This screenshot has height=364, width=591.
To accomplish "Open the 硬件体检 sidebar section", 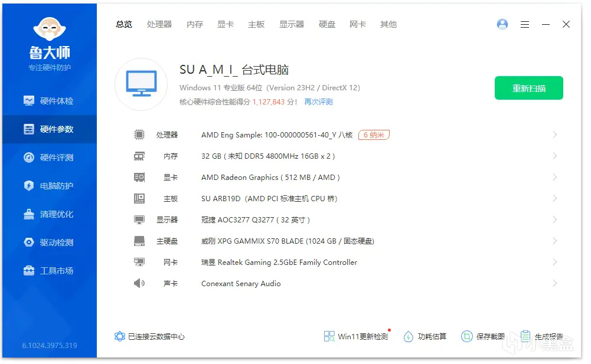I will [x=48, y=101].
